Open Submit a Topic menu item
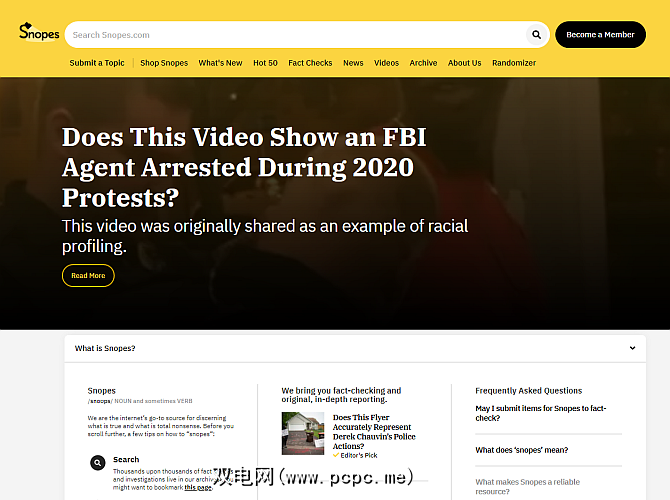Image resolution: width=670 pixels, height=500 pixels. (x=97, y=63)
